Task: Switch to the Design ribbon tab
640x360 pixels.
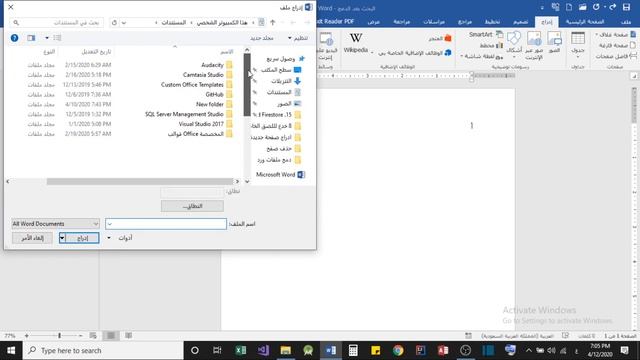Action: click(x=520, y=22)
